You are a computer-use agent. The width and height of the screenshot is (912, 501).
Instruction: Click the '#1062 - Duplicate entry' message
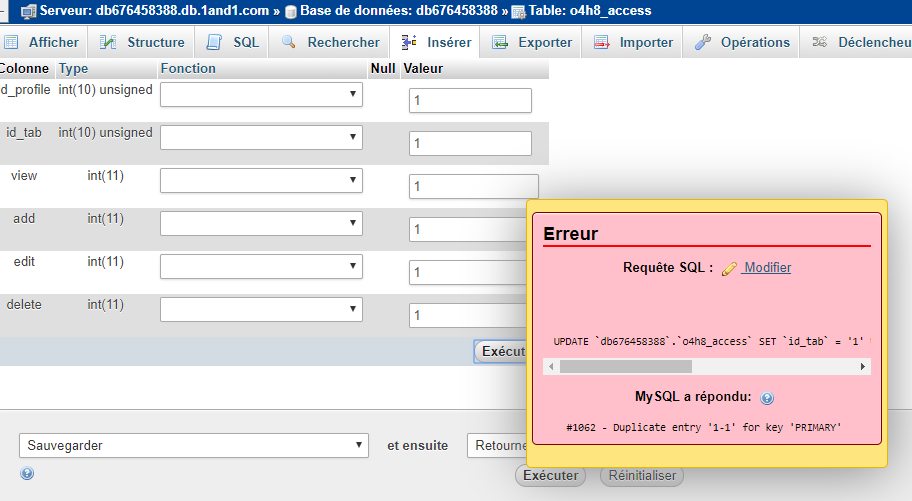(x=704, y=428)
